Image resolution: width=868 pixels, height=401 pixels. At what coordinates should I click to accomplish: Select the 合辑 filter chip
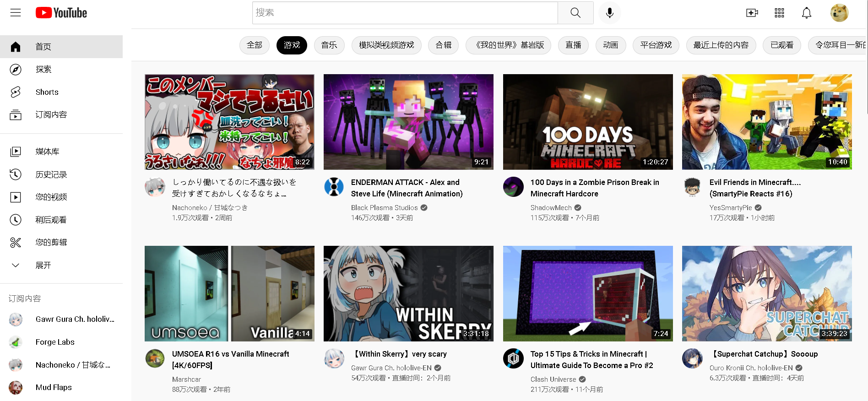tap(443, 45)
